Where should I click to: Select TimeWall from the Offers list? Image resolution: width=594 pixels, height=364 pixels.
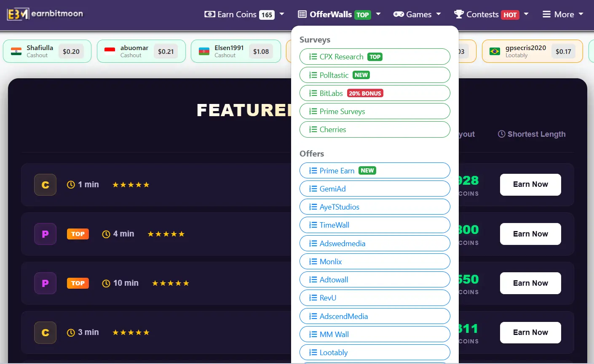coord(375,225)
